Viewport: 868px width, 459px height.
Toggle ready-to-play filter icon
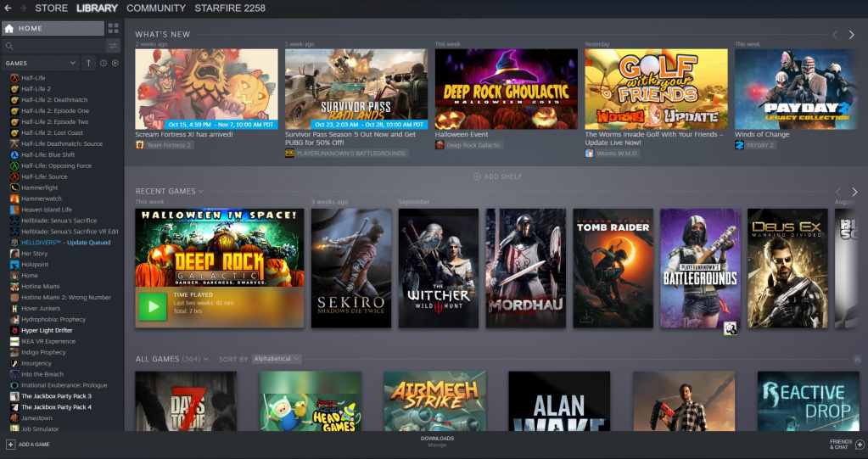click(x=115, y=63)
